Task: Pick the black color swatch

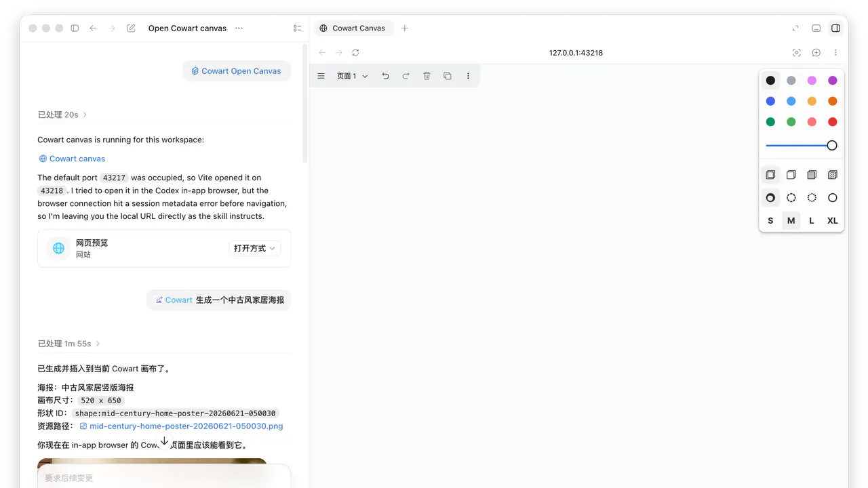Action: click(770, 81)
